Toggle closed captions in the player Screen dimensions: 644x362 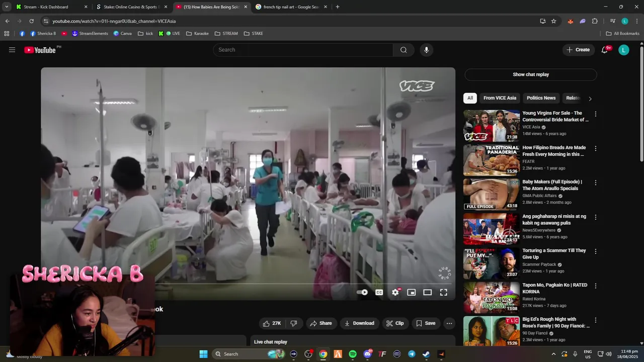[x=379, y=292]
